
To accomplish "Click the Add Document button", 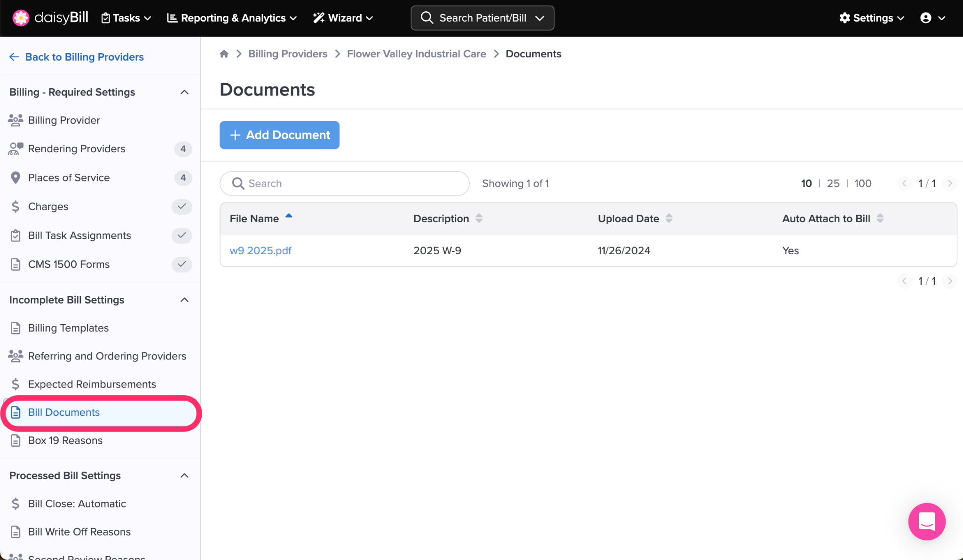I will coord(279,135).
